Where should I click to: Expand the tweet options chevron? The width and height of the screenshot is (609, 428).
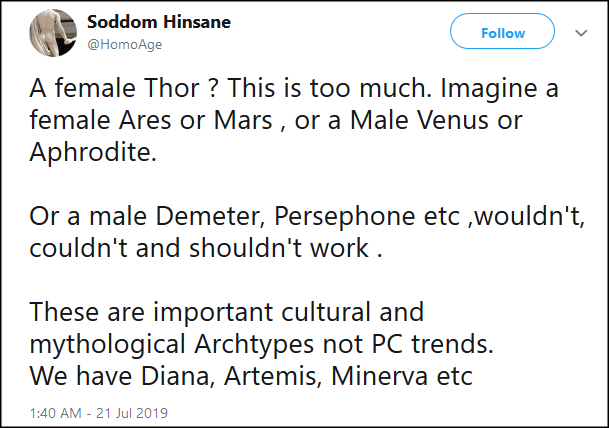581,32
